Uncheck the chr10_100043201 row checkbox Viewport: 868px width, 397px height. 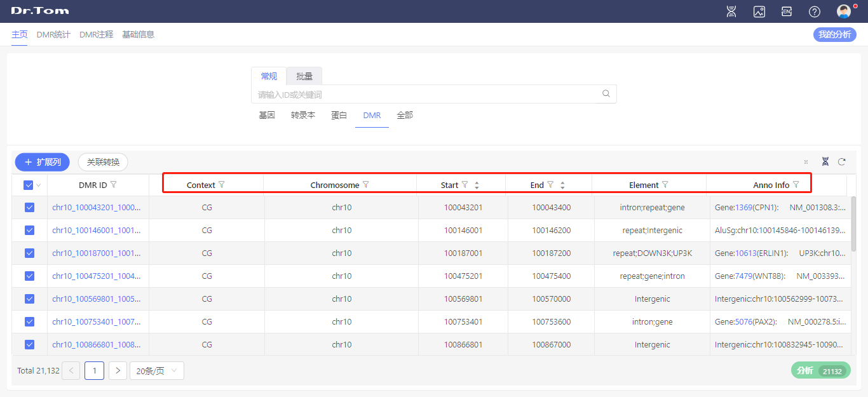point(29,208)
